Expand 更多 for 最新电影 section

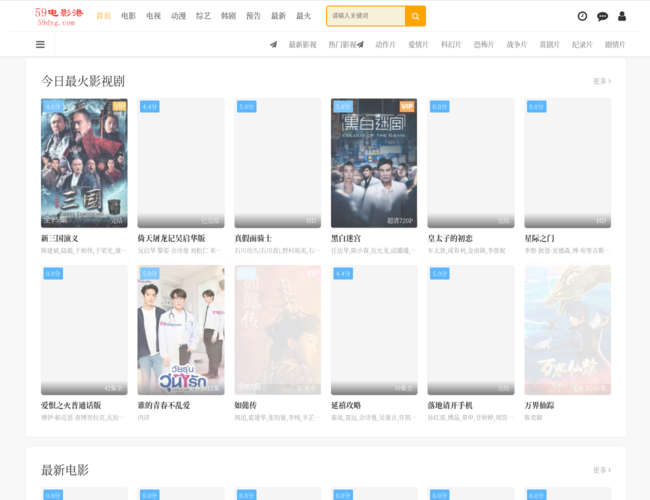(602, 470)
